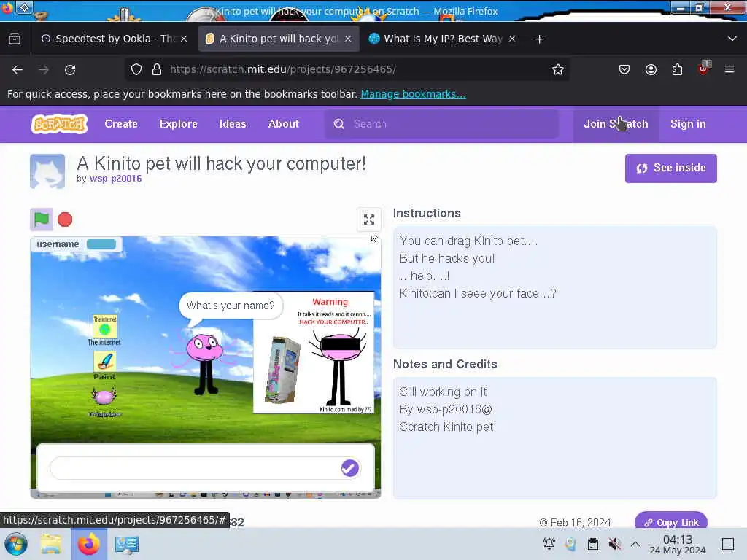Open Manage bookmarks link

[x=413, y=94]
